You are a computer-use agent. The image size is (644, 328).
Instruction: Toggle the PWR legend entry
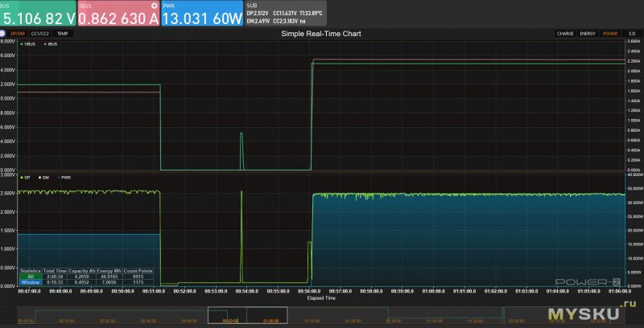pyautogui.click(x=65, y=177)
